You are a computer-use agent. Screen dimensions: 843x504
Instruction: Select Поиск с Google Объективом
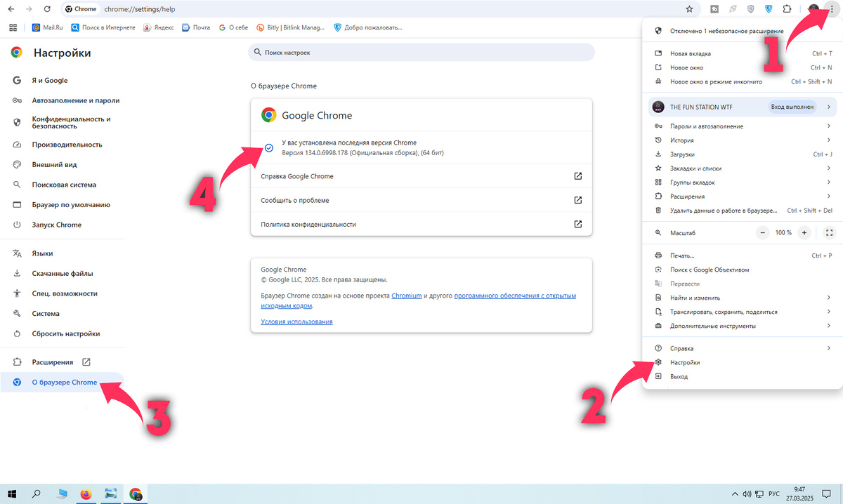click(743, 270)
